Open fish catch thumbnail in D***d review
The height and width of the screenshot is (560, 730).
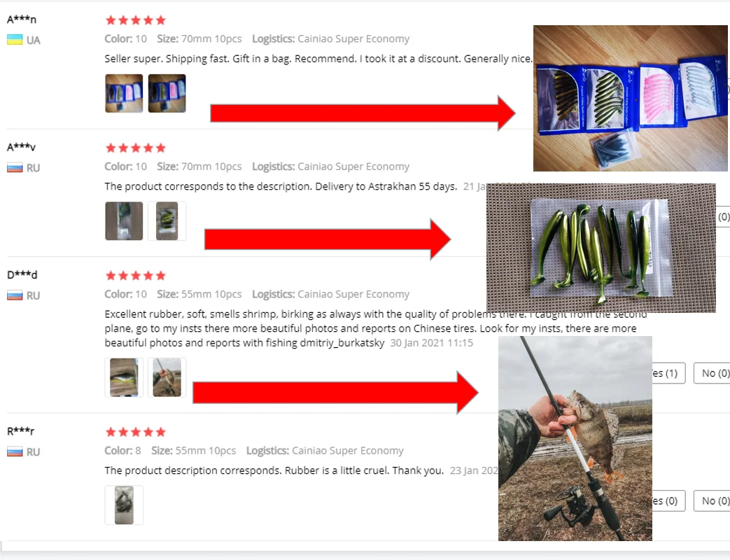coord(167,377)
